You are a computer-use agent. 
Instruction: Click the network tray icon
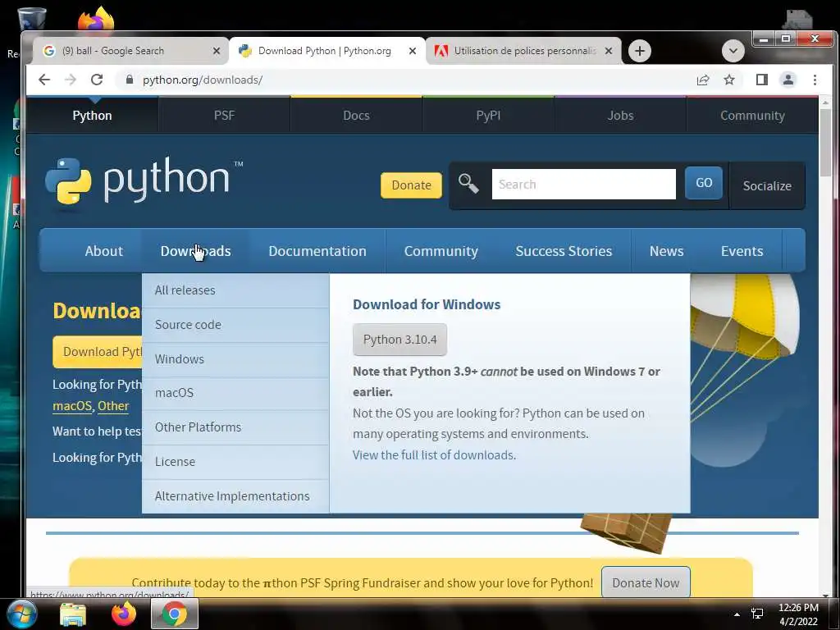click(x=757, y=614)
